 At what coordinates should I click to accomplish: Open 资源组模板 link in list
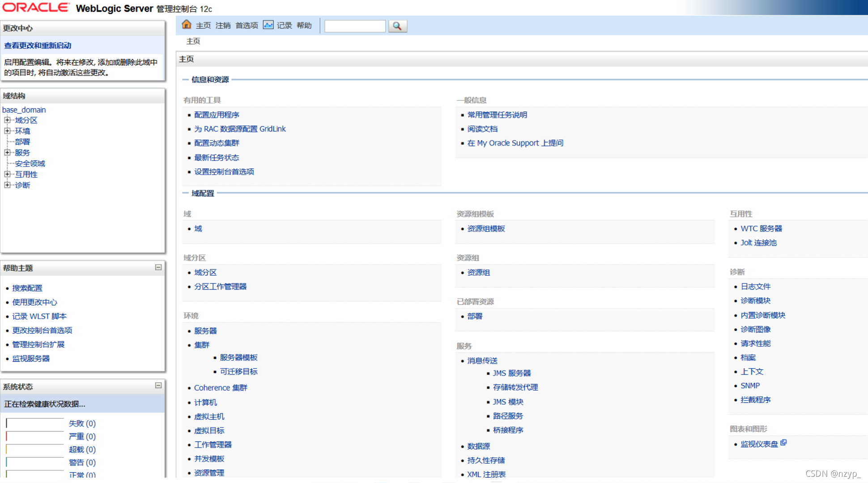click(486, 229)
